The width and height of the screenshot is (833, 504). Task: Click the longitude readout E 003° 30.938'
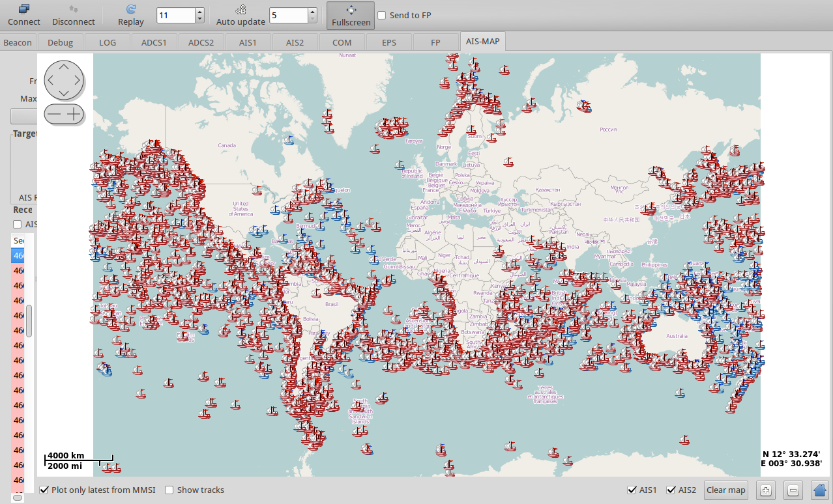(790, 464)
